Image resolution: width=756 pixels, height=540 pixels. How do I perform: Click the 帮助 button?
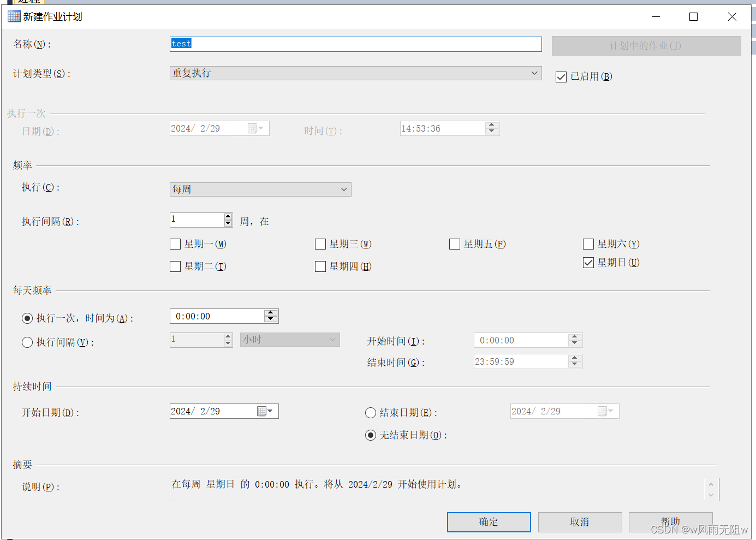click(x=671, y=522)
